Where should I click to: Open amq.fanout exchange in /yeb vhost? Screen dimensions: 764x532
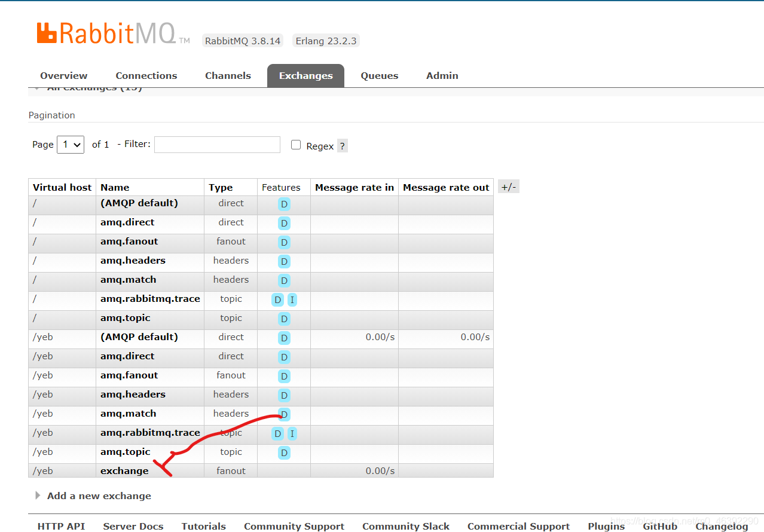[x=129, y=375]
